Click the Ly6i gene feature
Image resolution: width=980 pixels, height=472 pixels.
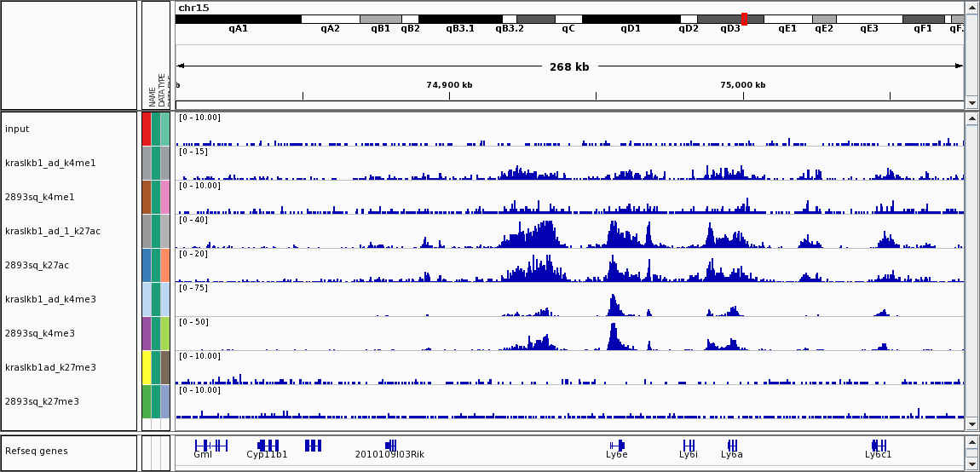tap(689, 445)
